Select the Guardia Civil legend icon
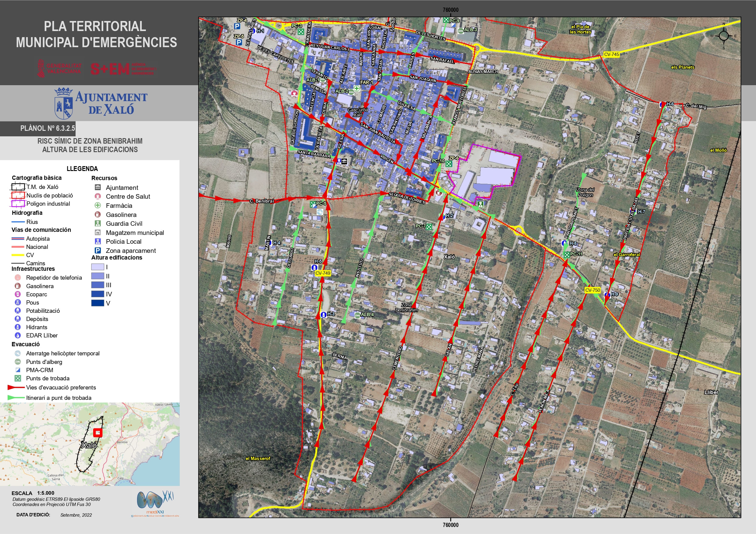Image resolution: width=756 pixels, height=534 pixels. (x=97, y=223)
